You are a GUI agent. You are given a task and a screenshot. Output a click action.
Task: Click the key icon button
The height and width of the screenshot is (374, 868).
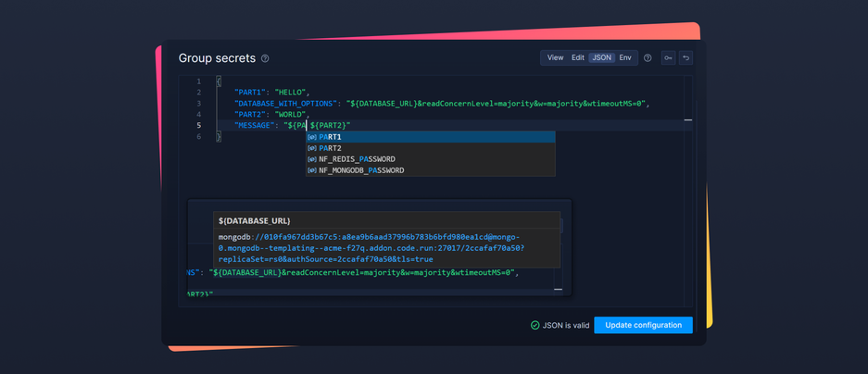pyautogui.click(x=668, y=58)
